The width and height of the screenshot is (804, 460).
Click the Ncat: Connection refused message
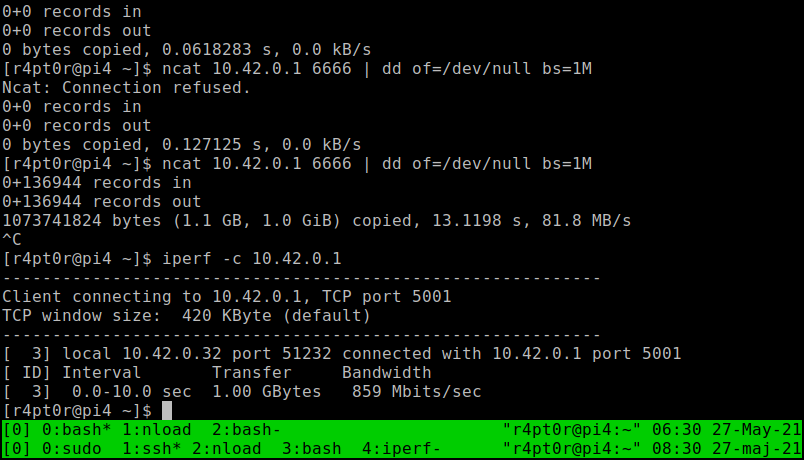coord(126,88)
